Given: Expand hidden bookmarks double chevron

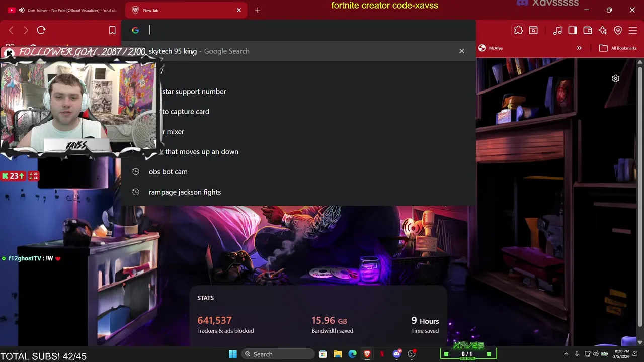Looking at the screenshot, I should 579,48.
